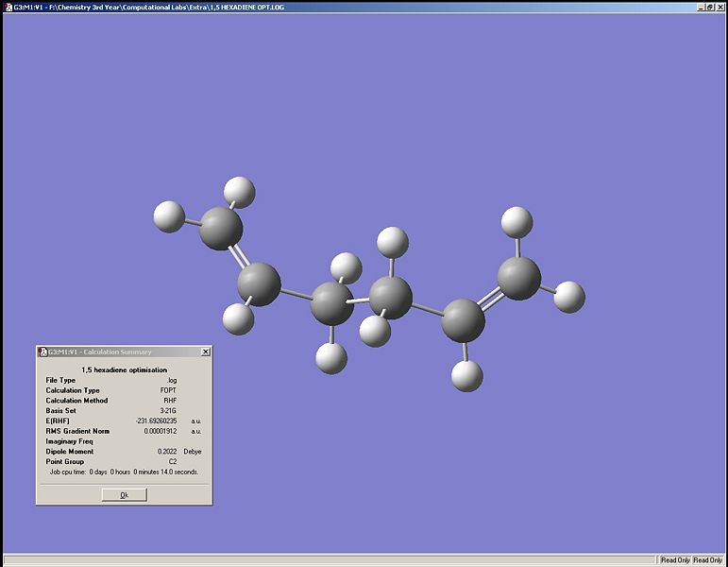Viewport: 728px width, 567px height.
Task: Click the GaussView icon in main title bar
Action: 7,7
